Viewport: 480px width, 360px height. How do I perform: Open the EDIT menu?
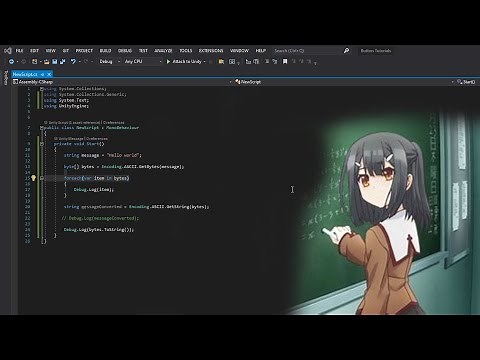point(34,51)
